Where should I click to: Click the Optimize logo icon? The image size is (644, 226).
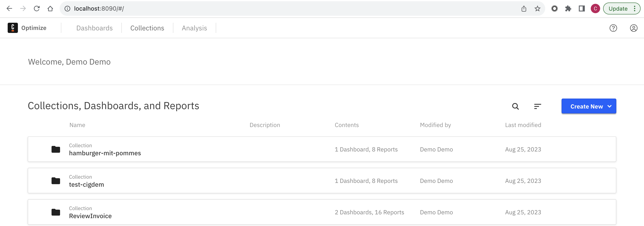13,28
